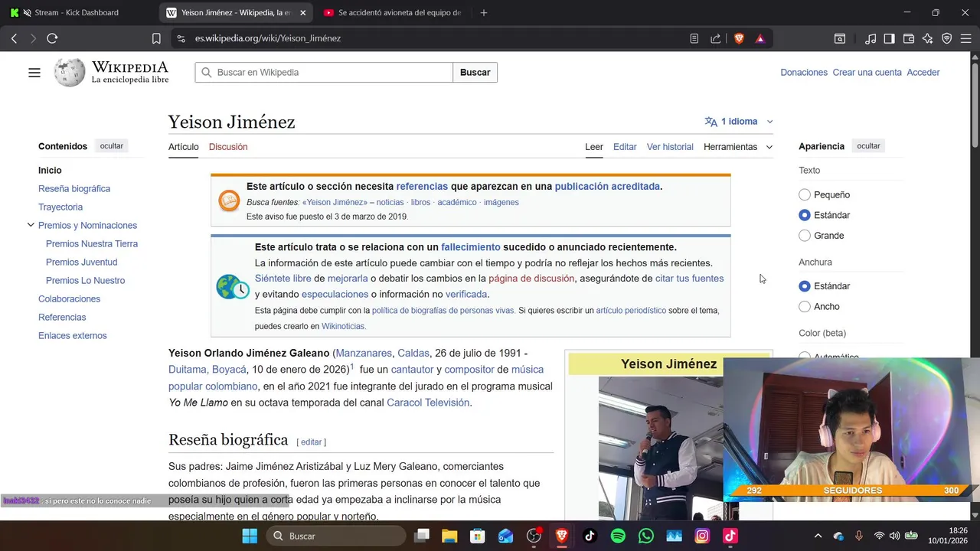The width and height of the screenshot is (980, 551).
Task: Open the fallecimiento link in notice
Action: click(471, 247)
